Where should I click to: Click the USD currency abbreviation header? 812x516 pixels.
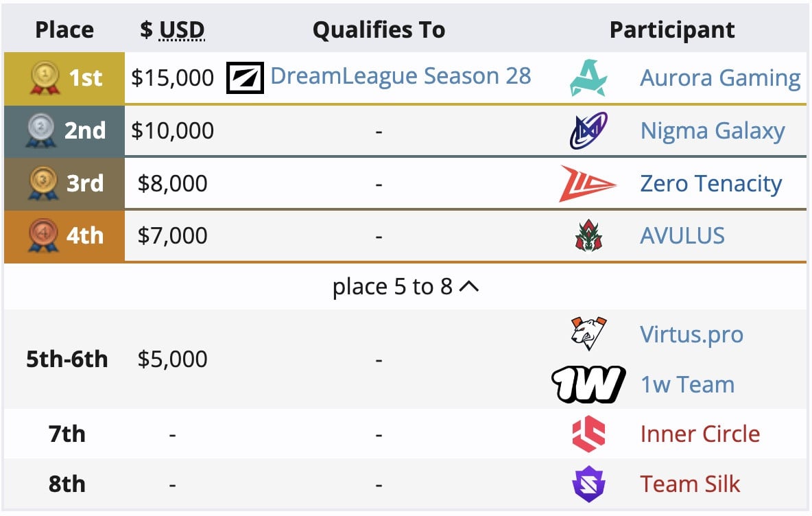182,30
